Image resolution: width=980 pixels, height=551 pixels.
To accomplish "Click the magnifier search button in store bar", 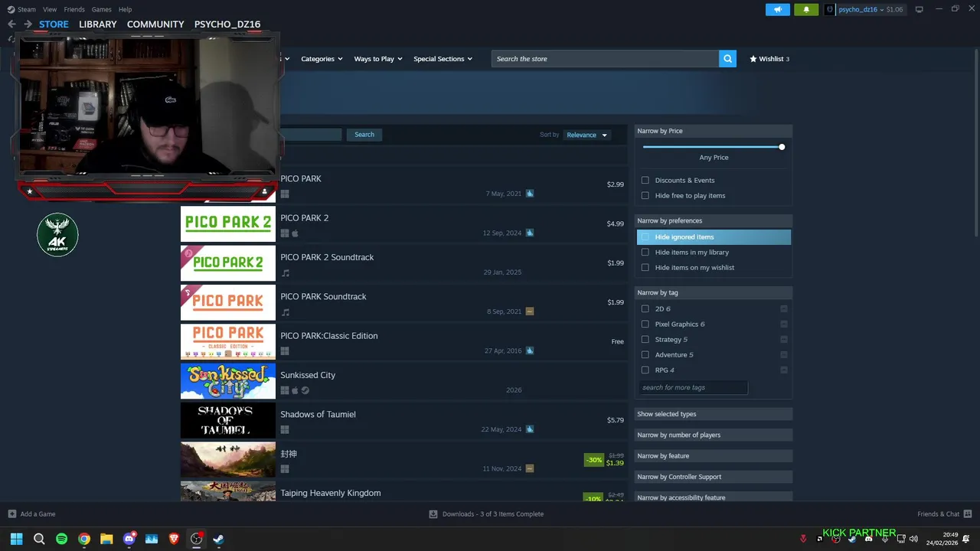I will coord(727,59).
